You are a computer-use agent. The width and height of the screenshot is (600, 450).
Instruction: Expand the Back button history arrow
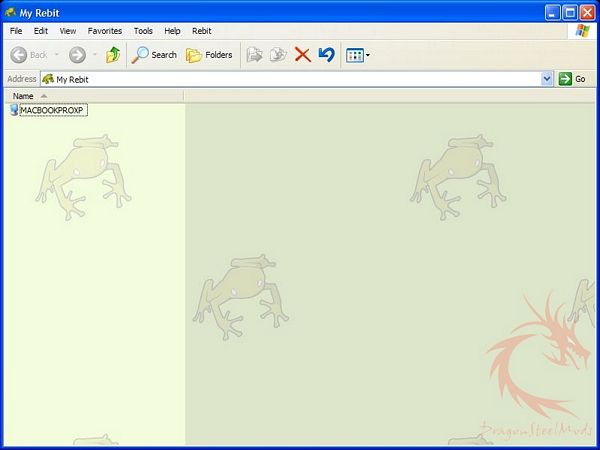(56, 55)
